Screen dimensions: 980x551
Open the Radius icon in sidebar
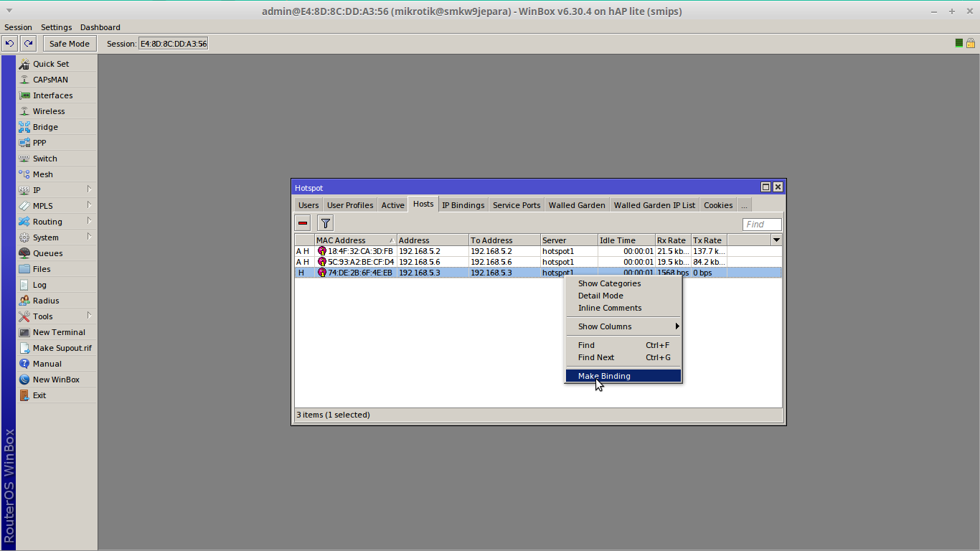click(x=24, y=301)
